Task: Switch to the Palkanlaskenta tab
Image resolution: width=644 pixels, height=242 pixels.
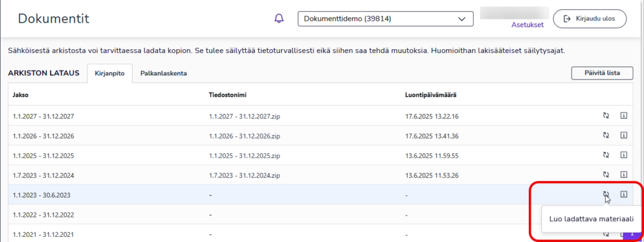Action: pyautogui.click(x=164, y=74)
